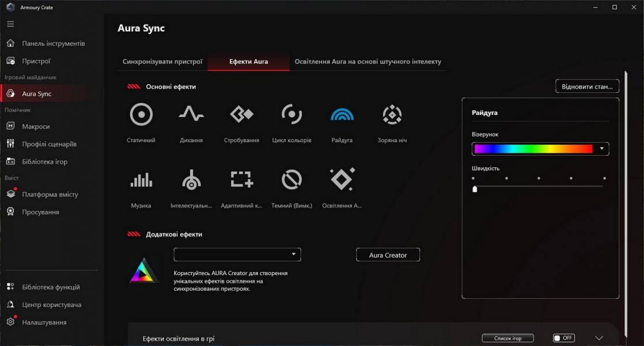Screen dimensions: 644x346
Task: Click the Armoury Crate title bar logo
Action: tap(10, 7)
